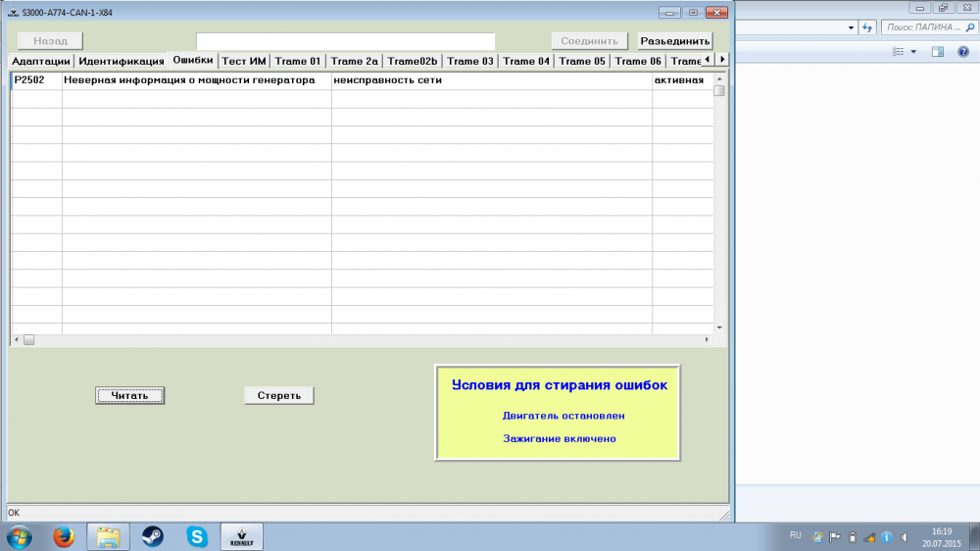Click the Show desktop strip at taskbar end

(975, 537)
